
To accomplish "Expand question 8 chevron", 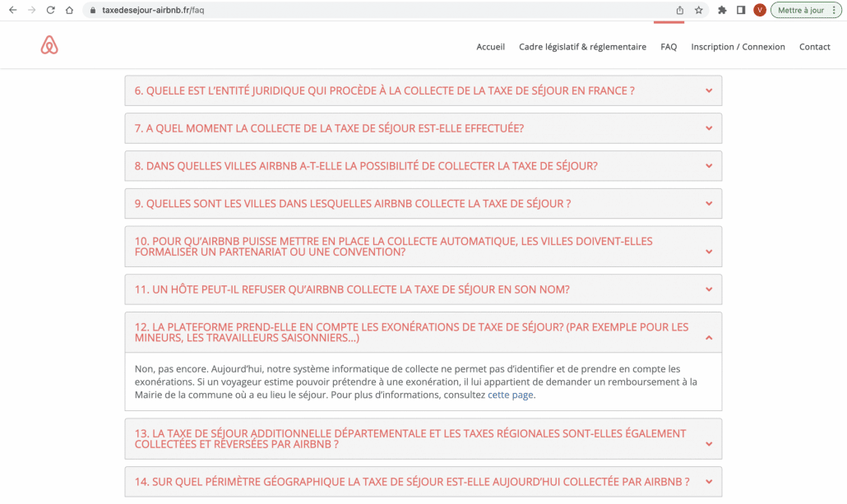I will click(709, 166).
